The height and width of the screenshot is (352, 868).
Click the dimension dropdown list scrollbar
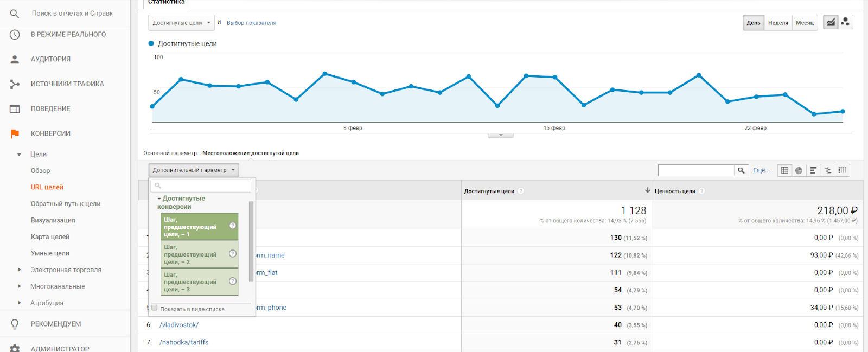[251, 242]
